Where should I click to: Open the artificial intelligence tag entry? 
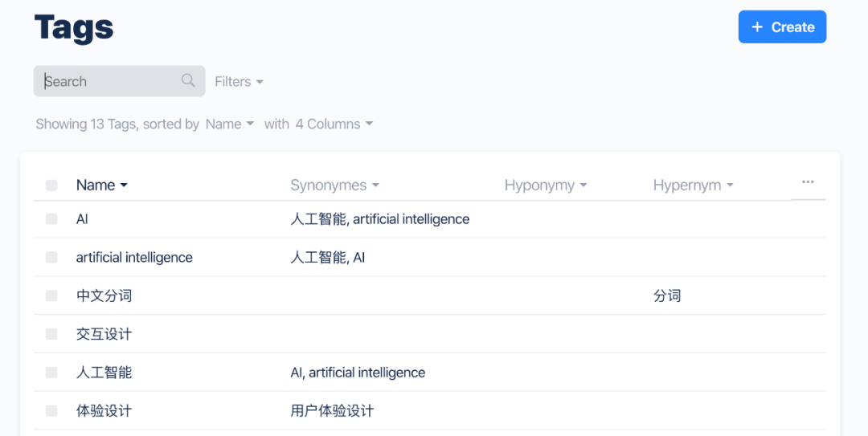coord(134,258)
